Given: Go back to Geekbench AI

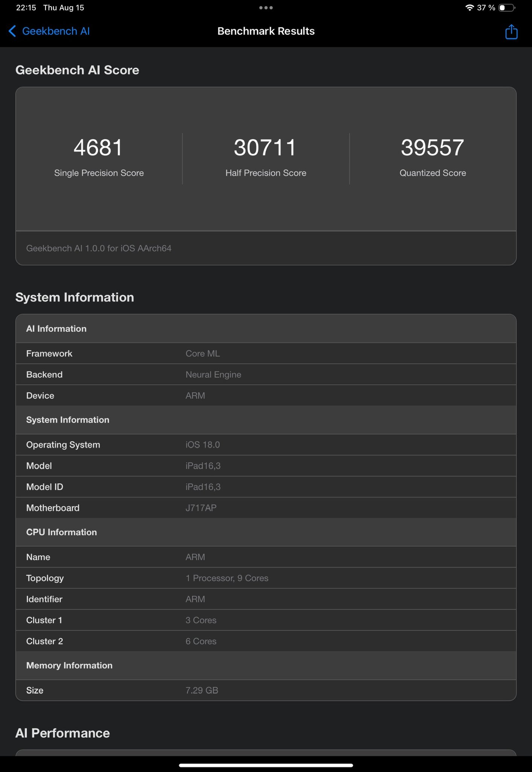Looking at the screenshot, I should coord(49,31).
